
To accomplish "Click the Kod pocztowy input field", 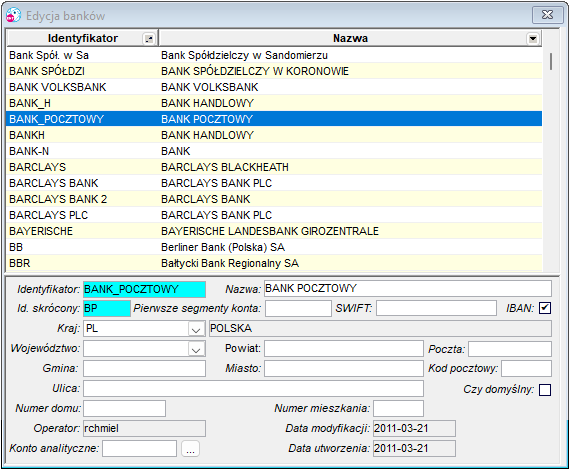I will 526,369.
